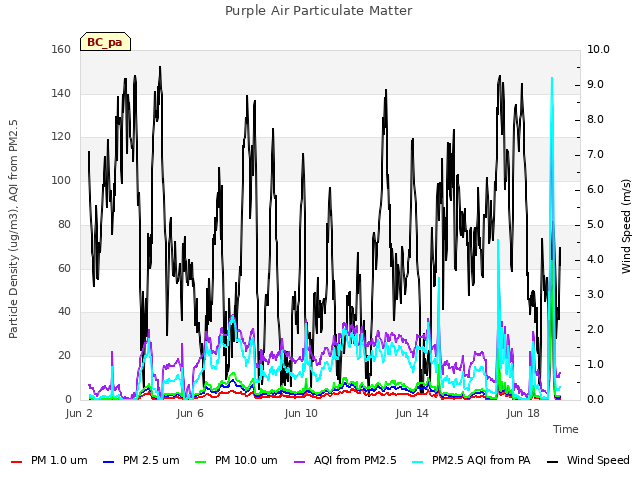Click the 10.0 right y-axis tick label
This screenshot has width=640, height=480.
[598, 49]
